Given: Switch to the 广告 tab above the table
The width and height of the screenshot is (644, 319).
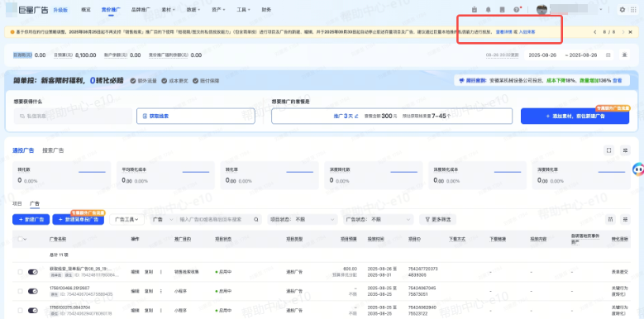Looking at the screenshot, I should [x=35, y=203].
